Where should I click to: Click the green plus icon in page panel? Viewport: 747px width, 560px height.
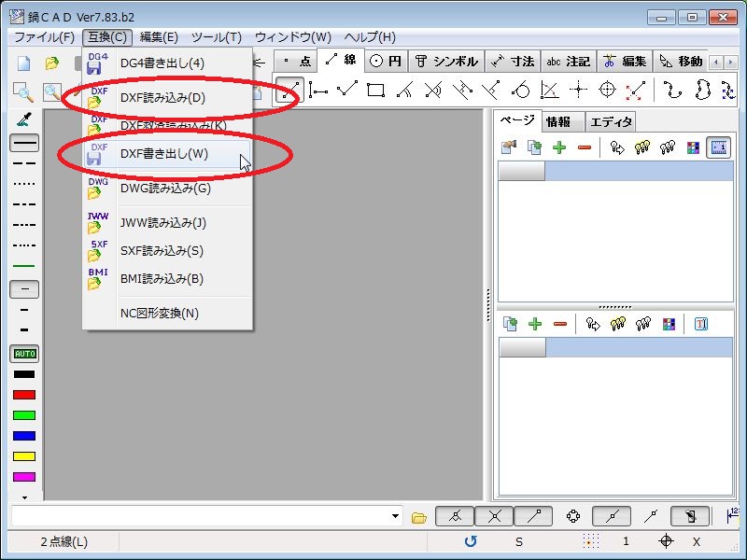tap(559, 147)
